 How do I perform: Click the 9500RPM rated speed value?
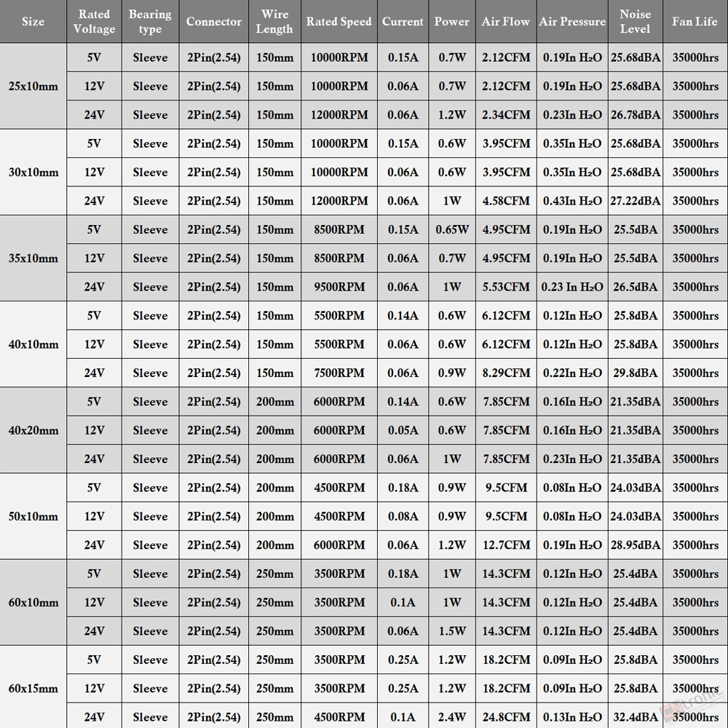[x=339, y=287]
